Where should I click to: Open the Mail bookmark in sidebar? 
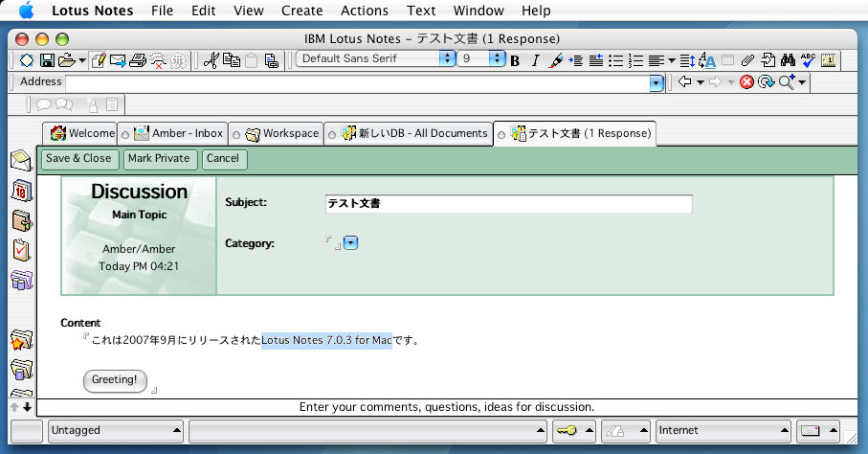tap(21, 161)
